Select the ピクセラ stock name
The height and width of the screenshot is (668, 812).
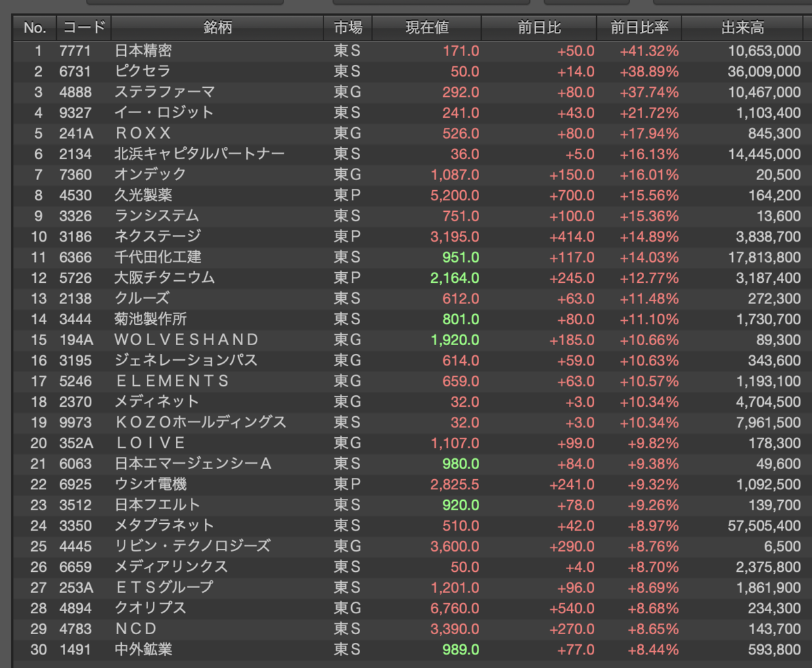point(142,71)
